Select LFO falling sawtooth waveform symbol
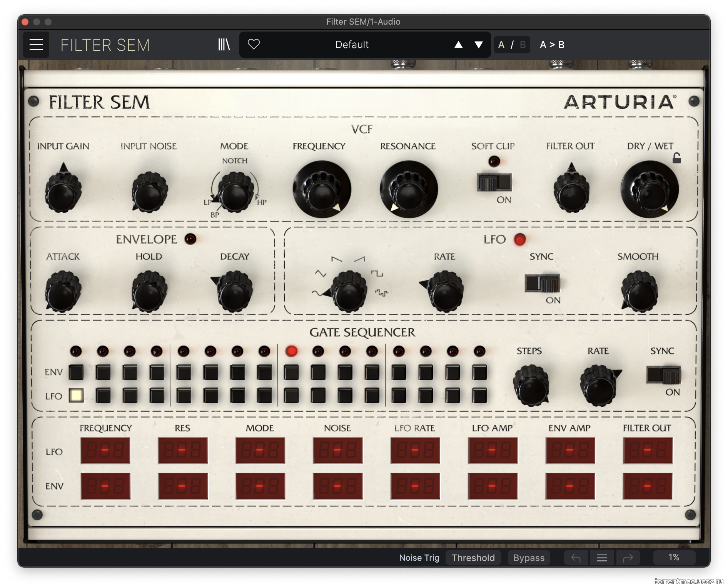The width and height of the screenshot is (728, 588). tap(337, 259)
